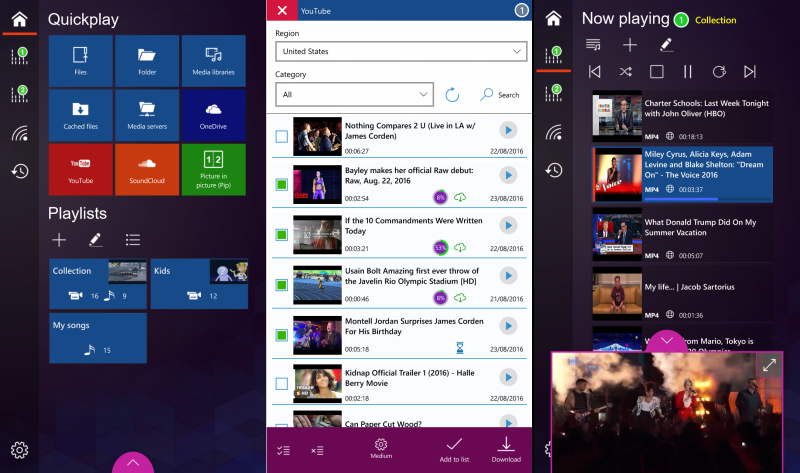
Task: Click Add to list in the bottom toolbar
Action: 454,450
